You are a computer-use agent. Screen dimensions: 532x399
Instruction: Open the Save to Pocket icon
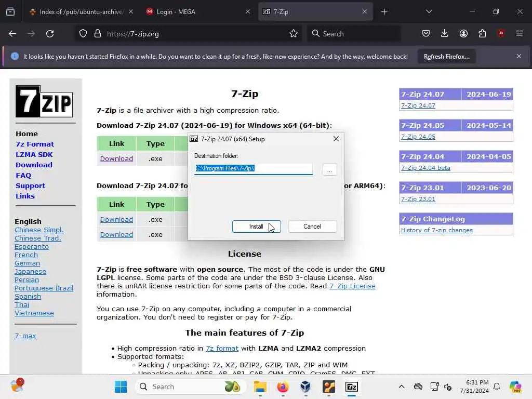[x=426, y=34]
